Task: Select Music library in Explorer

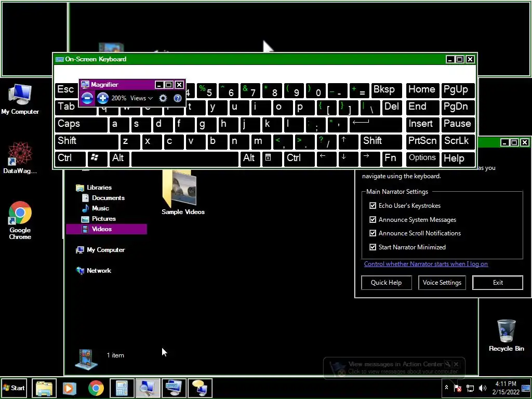Action: (x=100, y=208)
